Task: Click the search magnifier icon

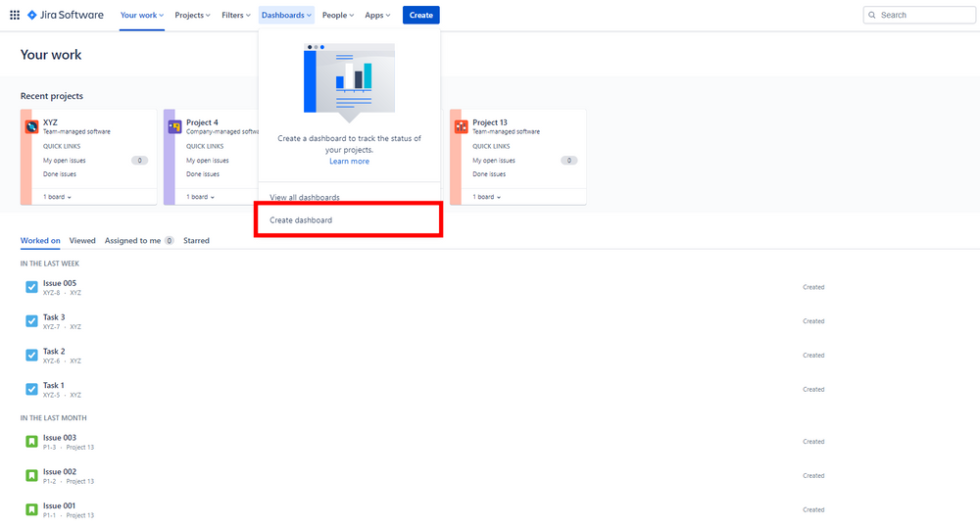Action: coord(872,15)
